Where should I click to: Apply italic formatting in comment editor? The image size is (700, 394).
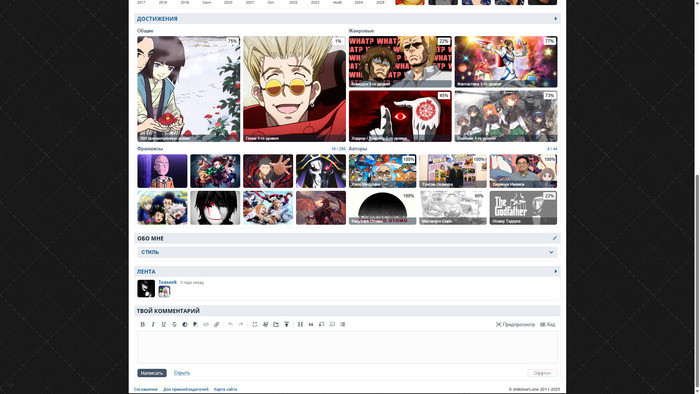point(153,324)
